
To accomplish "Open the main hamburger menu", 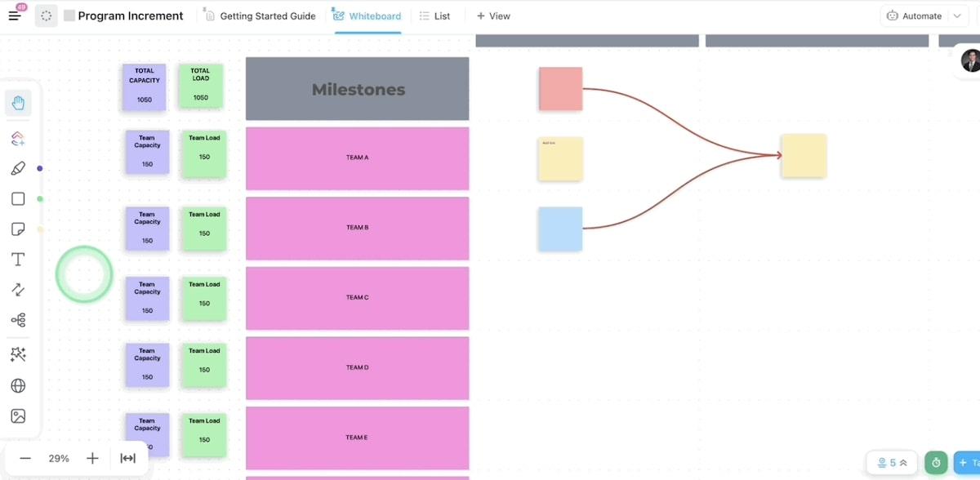I will [15, 16].
